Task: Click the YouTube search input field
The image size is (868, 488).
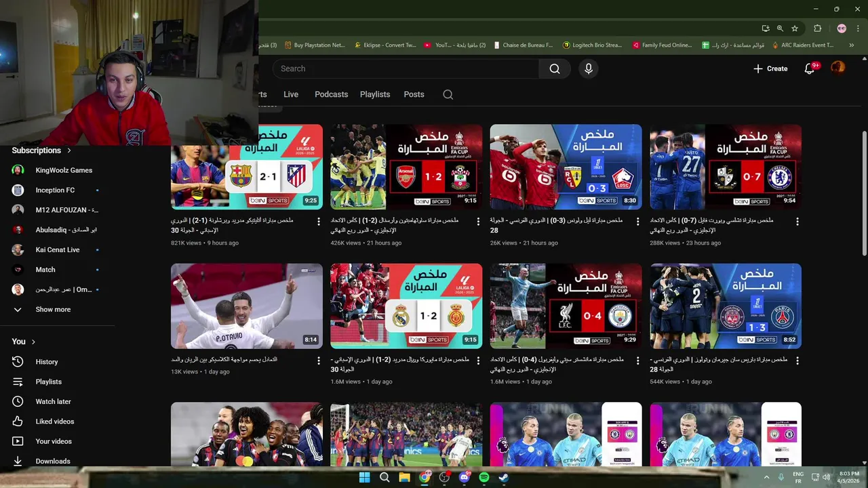Action: click(x=406, y=68)
